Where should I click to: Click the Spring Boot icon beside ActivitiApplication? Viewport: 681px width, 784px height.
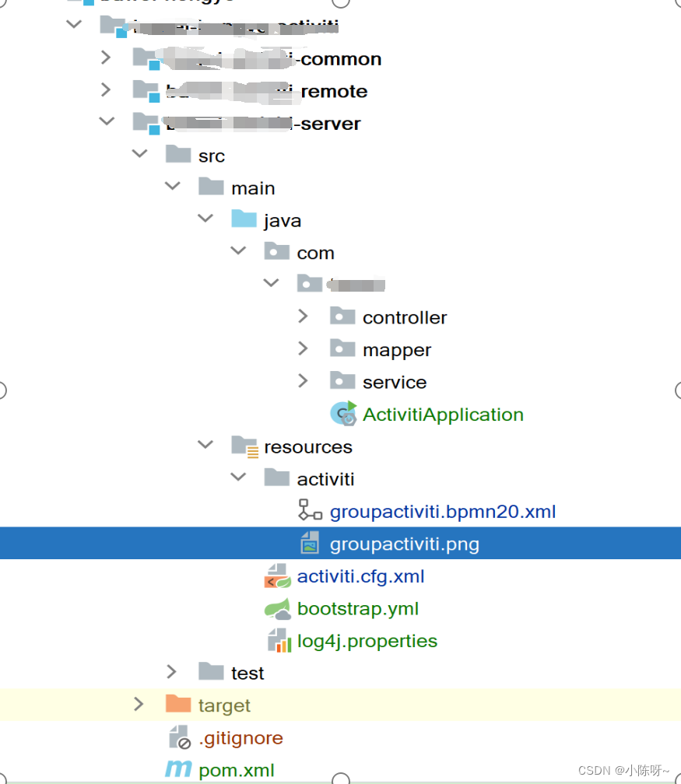tap(343, 414)
